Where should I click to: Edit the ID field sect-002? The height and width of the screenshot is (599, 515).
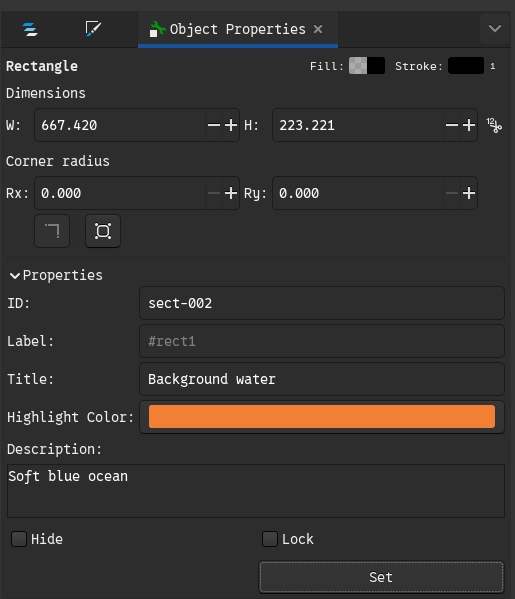322,303
